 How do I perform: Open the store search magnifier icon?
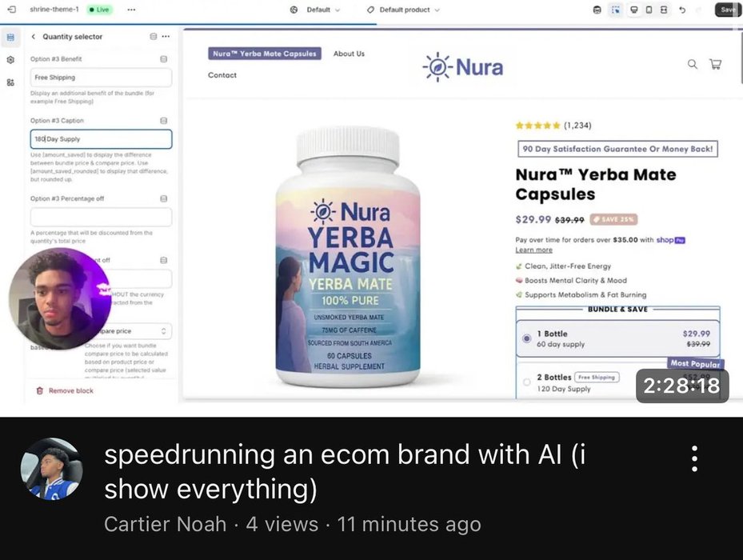pos(693,64)
